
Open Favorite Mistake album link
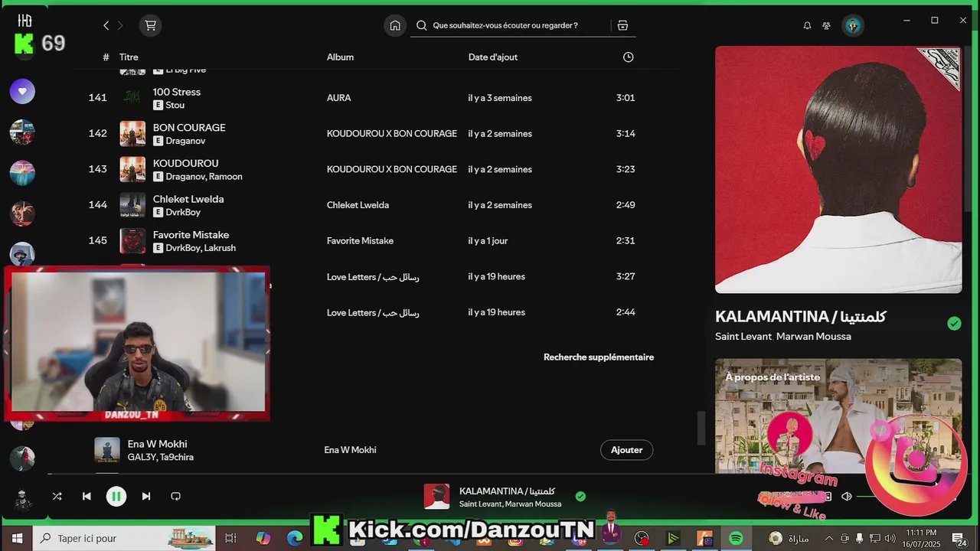[x=360, y=241]
